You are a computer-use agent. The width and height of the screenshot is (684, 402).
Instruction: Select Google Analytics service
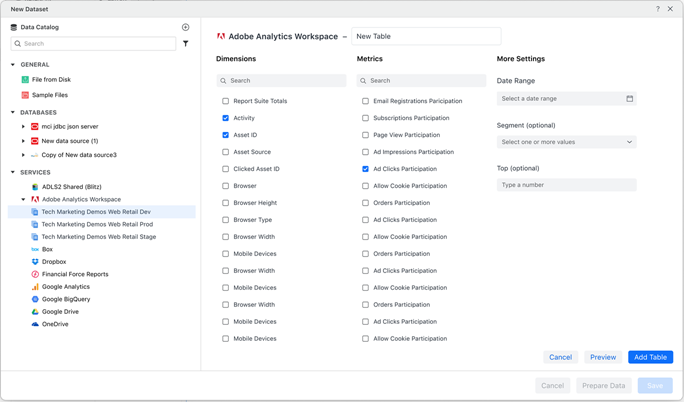point(65,287)
